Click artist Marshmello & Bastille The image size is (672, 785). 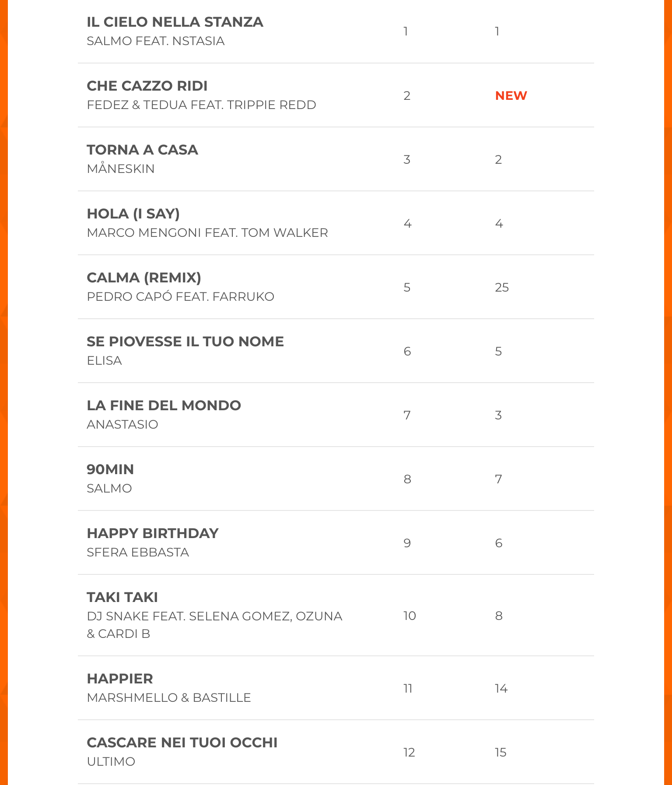(169, 698)
